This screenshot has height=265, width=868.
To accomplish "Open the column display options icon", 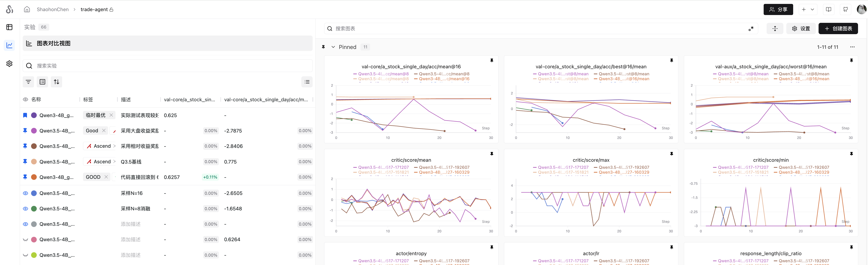I will [42, 82].
